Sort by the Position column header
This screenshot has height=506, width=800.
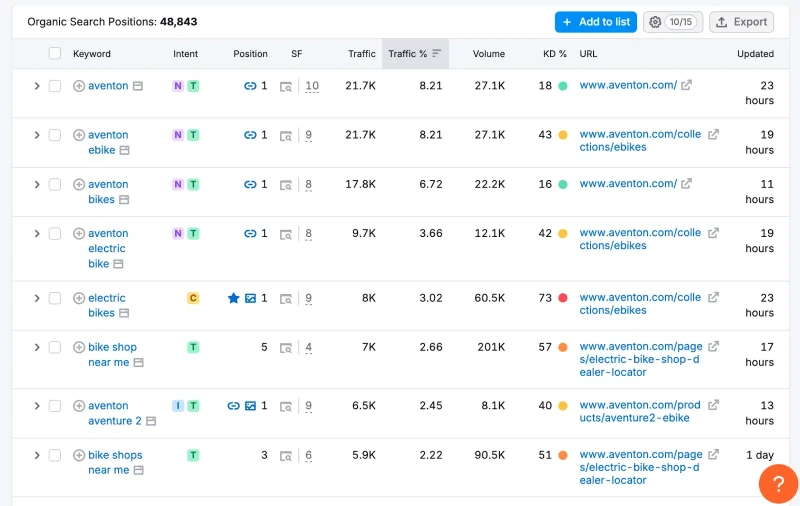click(x=251, y=54)
